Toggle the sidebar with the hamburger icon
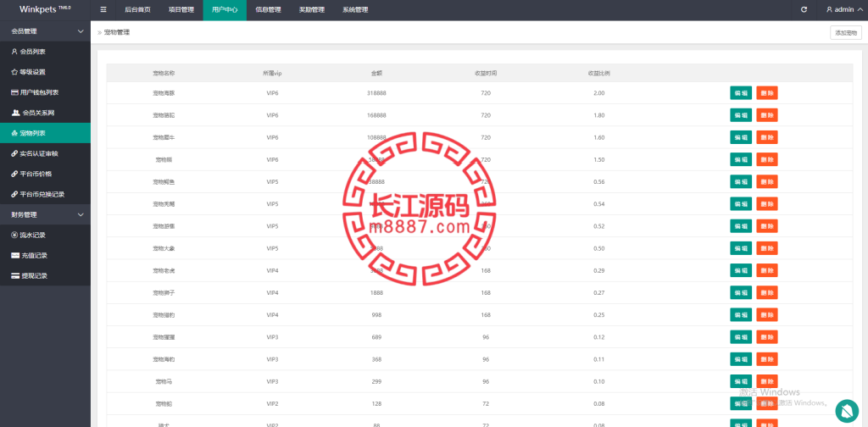Screen dimensions: 868x427 (x=103, y=9)
